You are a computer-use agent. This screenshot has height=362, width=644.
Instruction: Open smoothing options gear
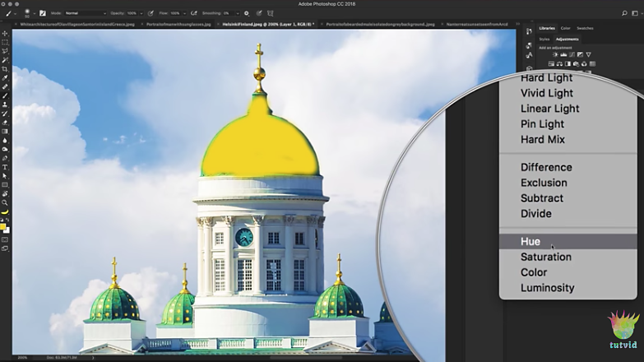click(x=247, y=13)
